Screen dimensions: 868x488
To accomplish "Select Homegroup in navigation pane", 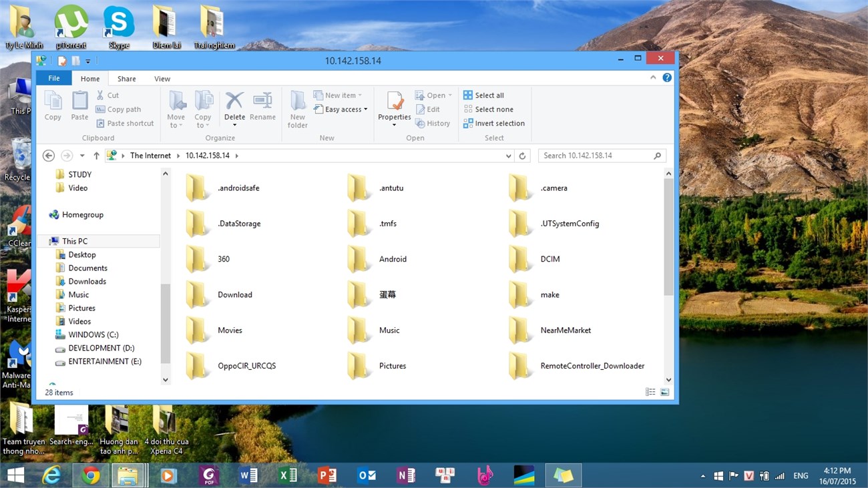I will [76, 215].
